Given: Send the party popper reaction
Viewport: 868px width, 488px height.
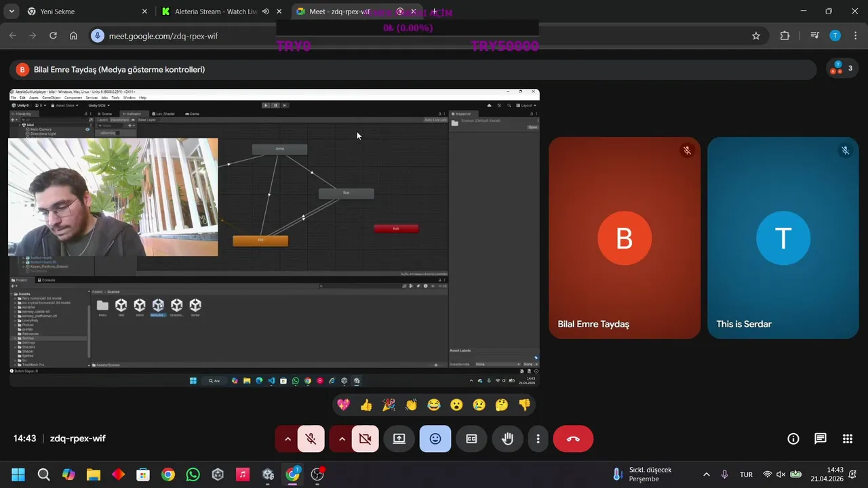Looking at the screenshot, I should pyautogui.click(x=389, y=405).
